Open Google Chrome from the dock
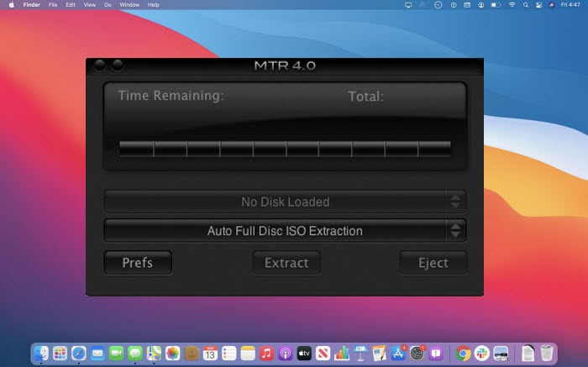Screen dimensions: 588x367 (463, 353)
